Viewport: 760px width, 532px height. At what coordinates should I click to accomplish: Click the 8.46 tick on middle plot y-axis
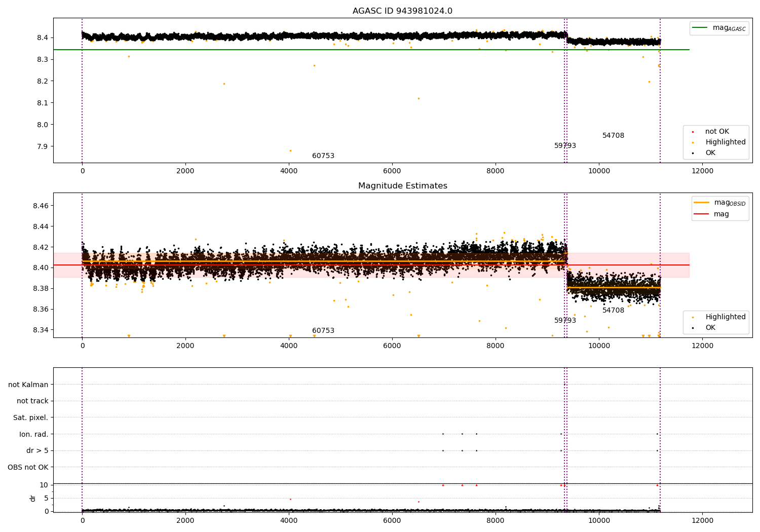click(x=40, y=206)
